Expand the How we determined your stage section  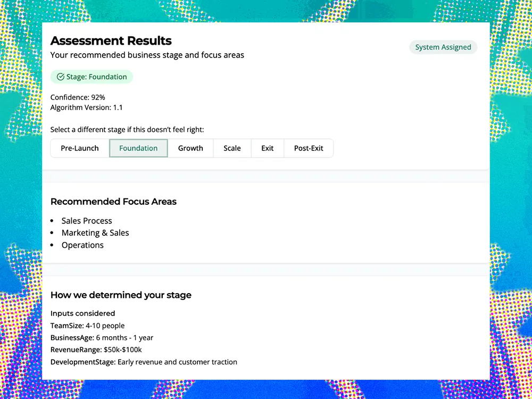click(121, 295)
